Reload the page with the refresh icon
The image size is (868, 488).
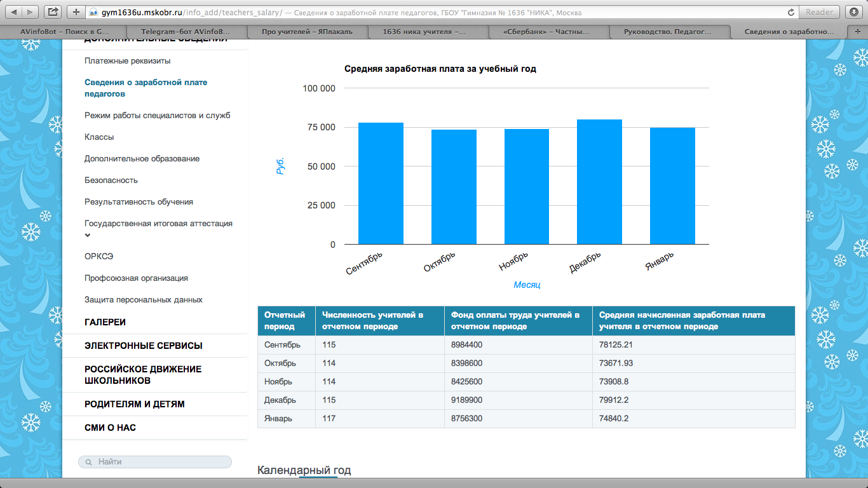(791, 12)
